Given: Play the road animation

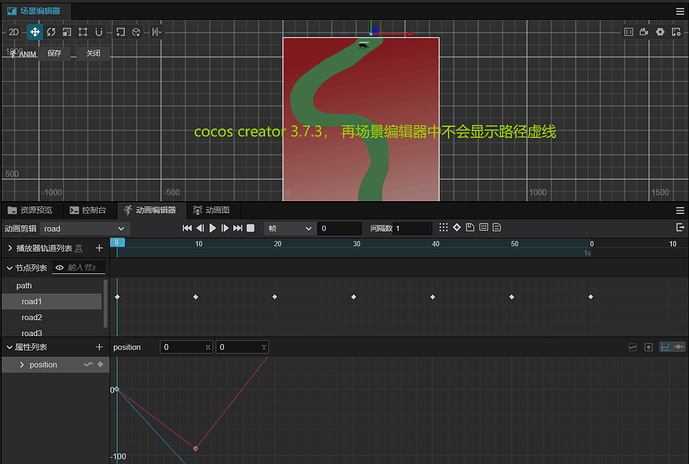Looking at the screenshot, I should coord(213,228).
